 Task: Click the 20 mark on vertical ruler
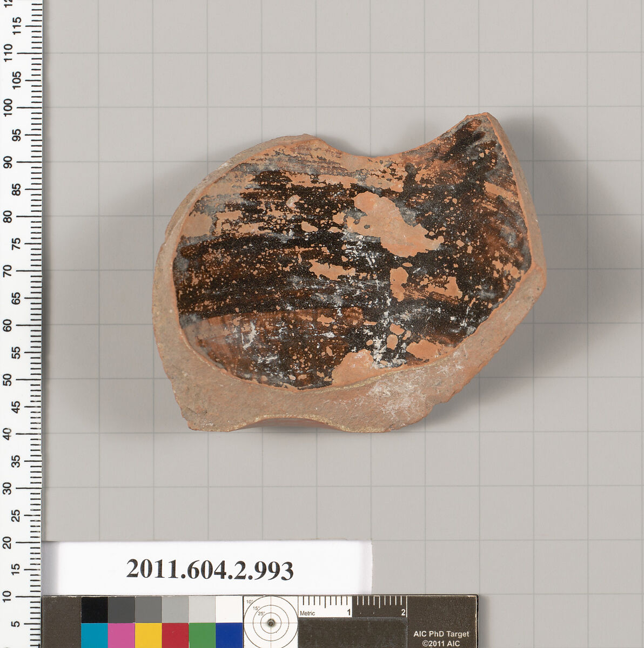pyautogui.click(x=8, y=542)
